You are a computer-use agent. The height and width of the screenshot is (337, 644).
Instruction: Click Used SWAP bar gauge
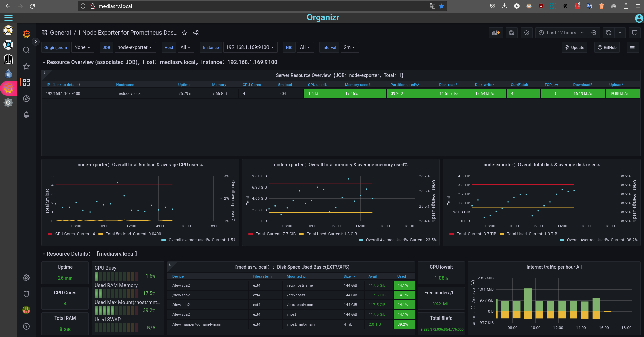point(116,328)
